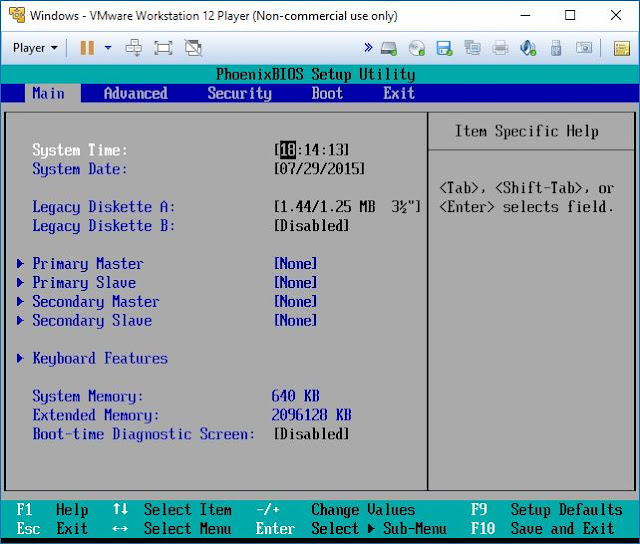The image size is (640, 544).
Task: Click the Secondary Slave label
Action: (92, 320)
